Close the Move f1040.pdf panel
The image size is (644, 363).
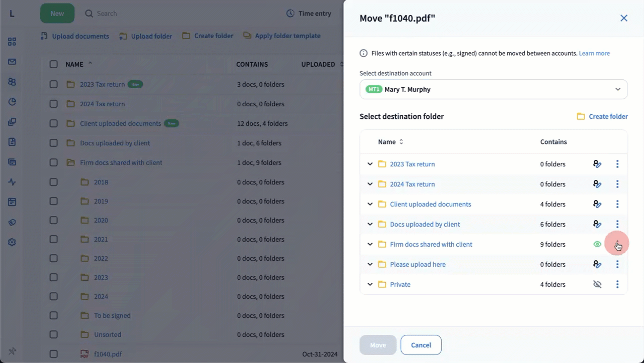pos(623,18)
